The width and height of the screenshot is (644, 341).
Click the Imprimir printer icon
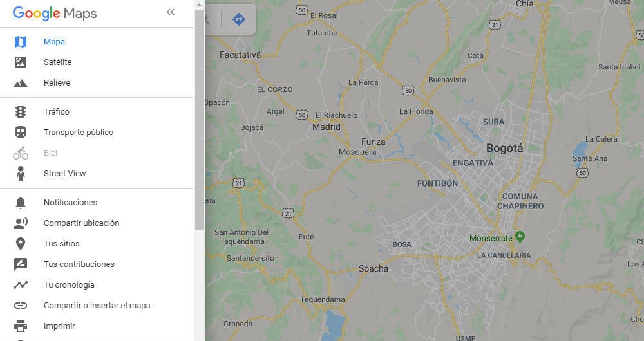click(20, 326)
